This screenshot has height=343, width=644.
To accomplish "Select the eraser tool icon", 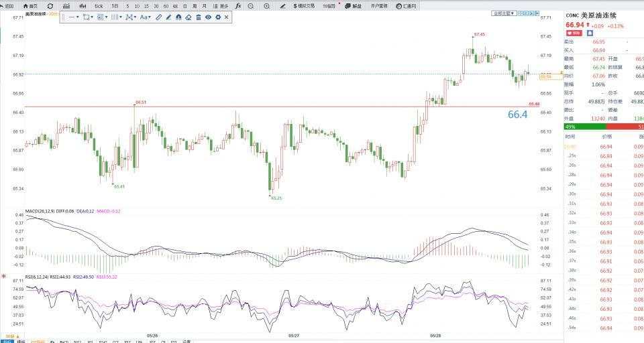I will point(189,17).
